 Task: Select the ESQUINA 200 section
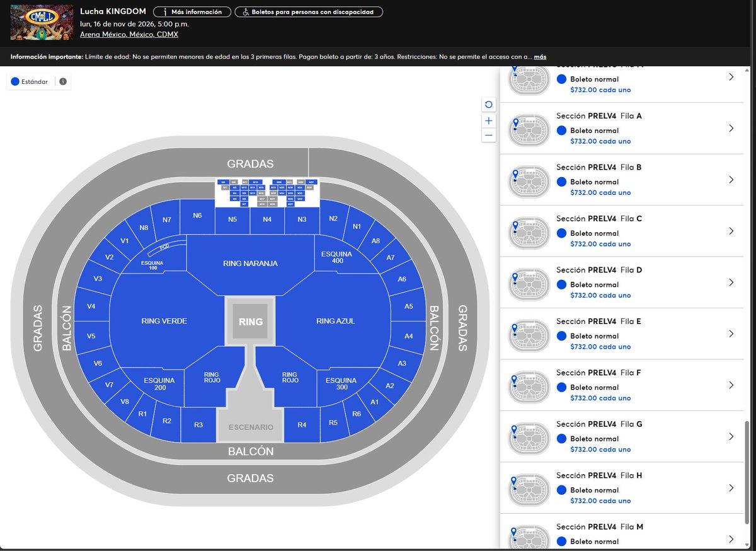[159, 384]
